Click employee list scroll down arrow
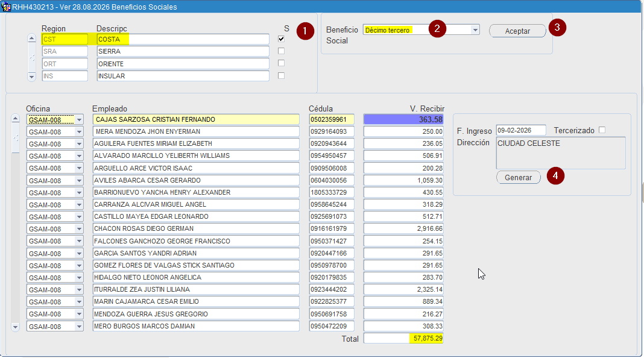Viewport: 644px width, 358px height. (15, 327)
